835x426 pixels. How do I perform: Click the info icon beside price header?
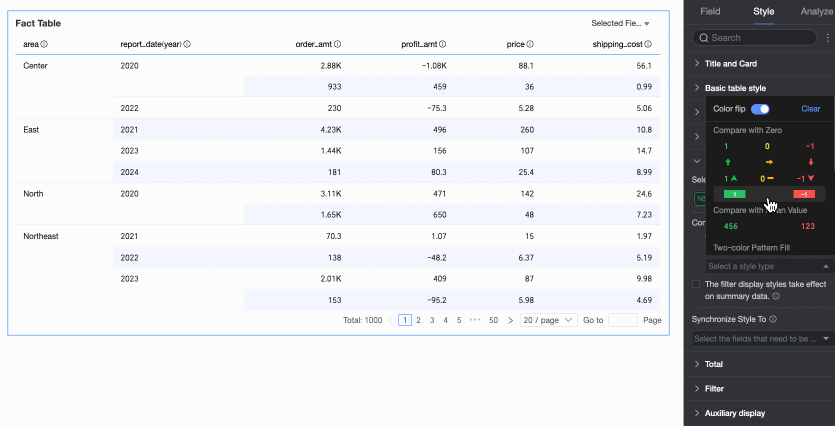[530, 45]
